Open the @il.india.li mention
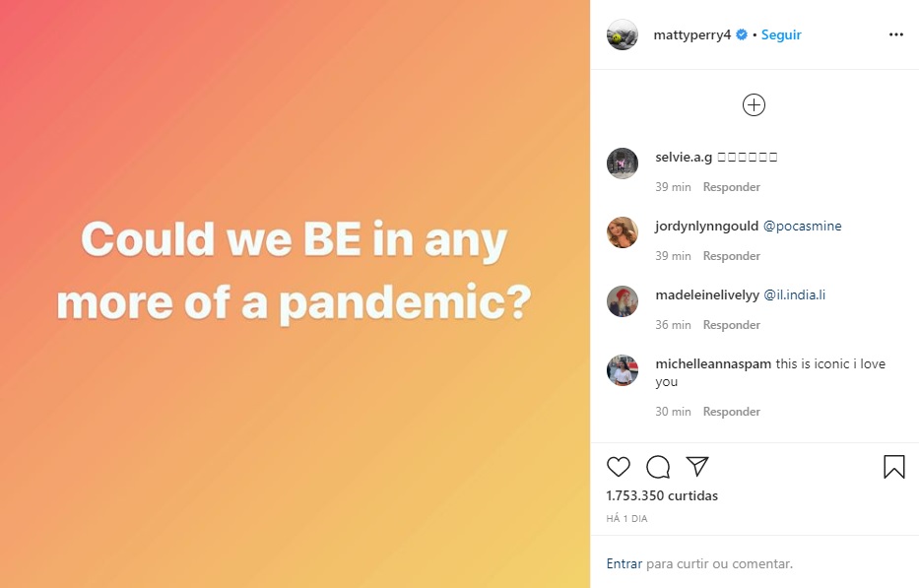 [802, 294]
